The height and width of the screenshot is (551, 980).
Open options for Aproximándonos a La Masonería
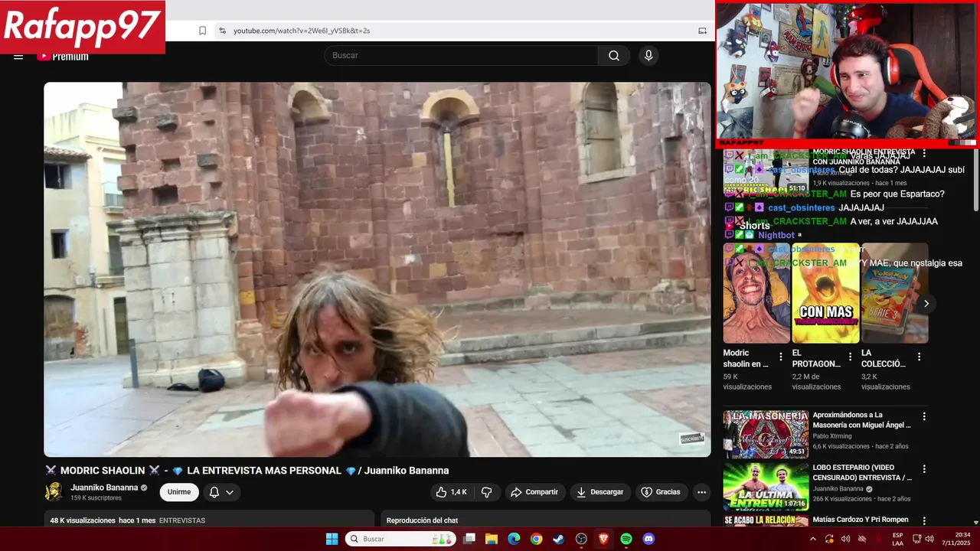(x=924, y=417)
